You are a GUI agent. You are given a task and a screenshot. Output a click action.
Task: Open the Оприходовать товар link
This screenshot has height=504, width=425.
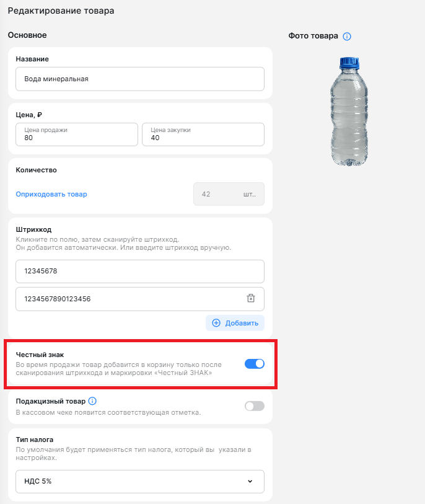click(x=51, y=194)
